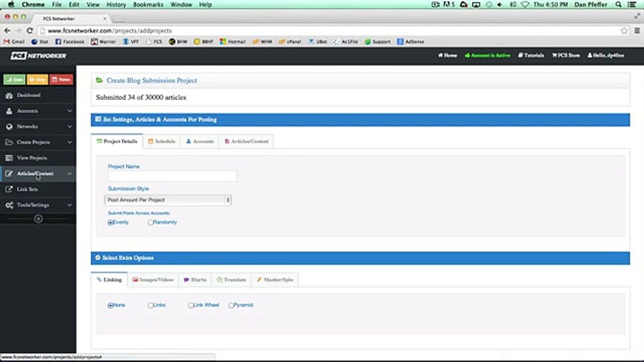Click the Home link in top bar
The height and width of the screenshot is (362, 644).
[447, 55]
